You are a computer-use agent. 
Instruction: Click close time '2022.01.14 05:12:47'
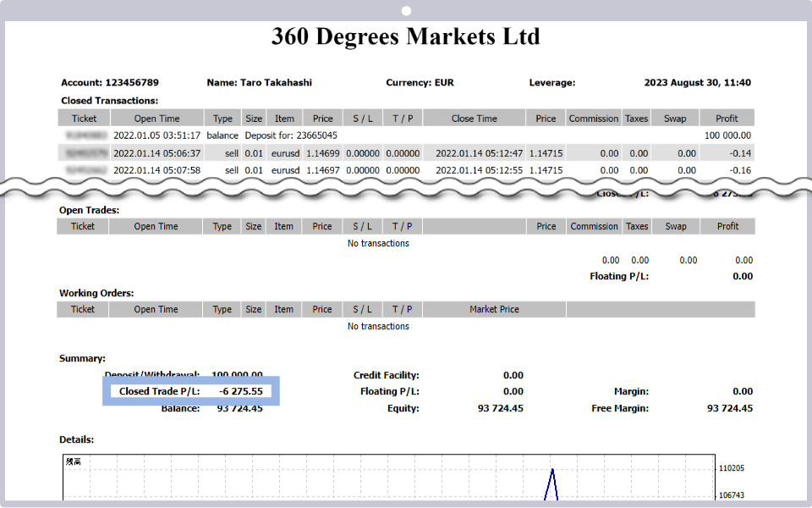click(x=479, y=153)
